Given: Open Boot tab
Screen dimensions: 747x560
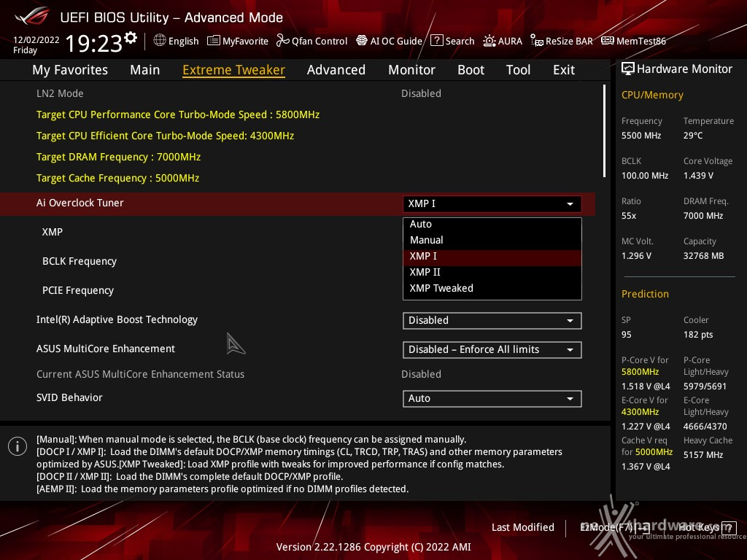Looking at the screenshot, I should click(471, 70).
